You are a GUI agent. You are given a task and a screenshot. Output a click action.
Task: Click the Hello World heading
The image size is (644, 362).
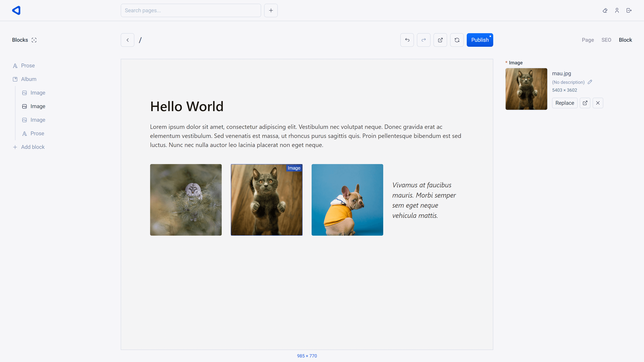(186, 106)
